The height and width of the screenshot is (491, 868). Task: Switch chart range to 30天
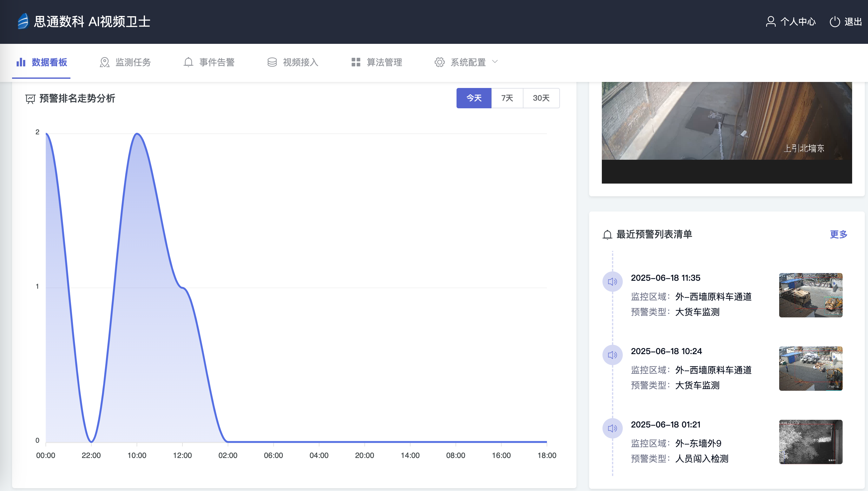(541, 98)
